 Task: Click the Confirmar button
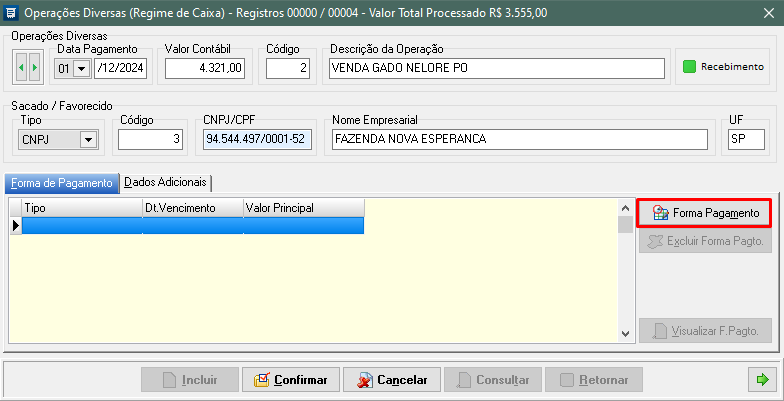click(x=291, y=380)
